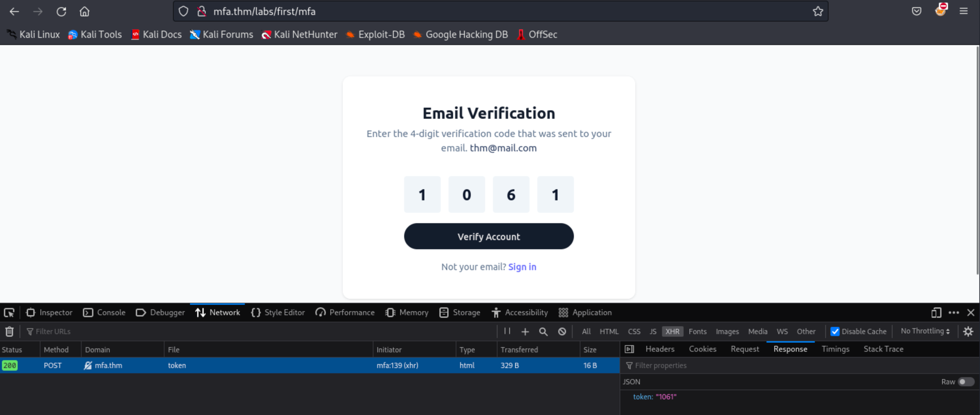Collapse the request details pane icon
Image resolution: width=980 pixels, height=415 pixels.
[629, 349]
